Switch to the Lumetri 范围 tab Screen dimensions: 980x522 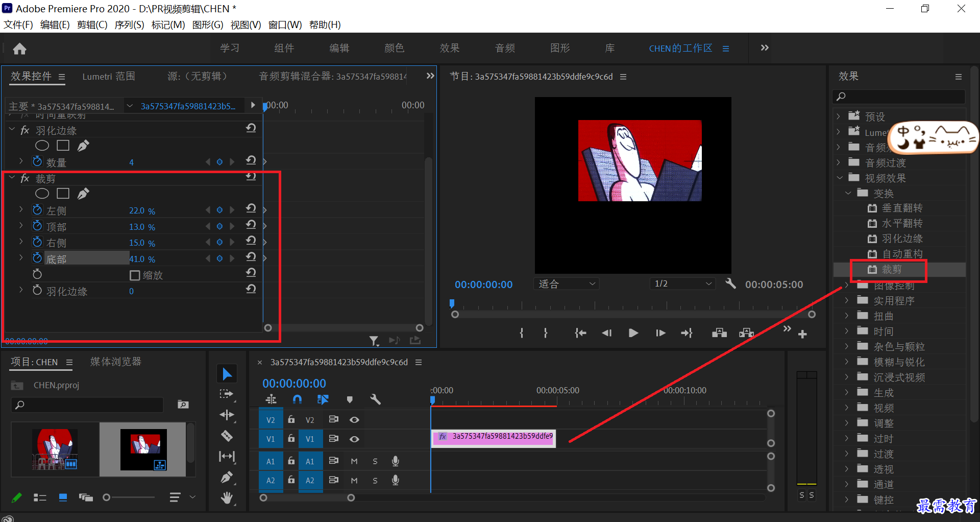(109, 76)
